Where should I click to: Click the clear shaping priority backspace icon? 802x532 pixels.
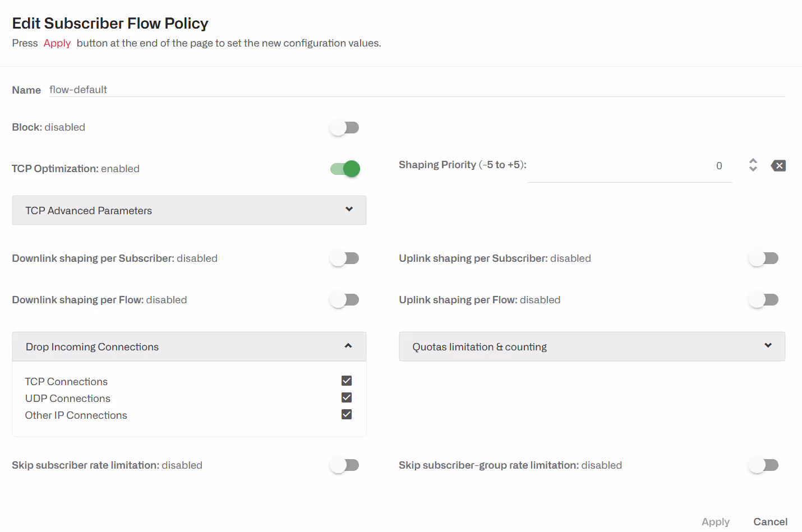778,165
